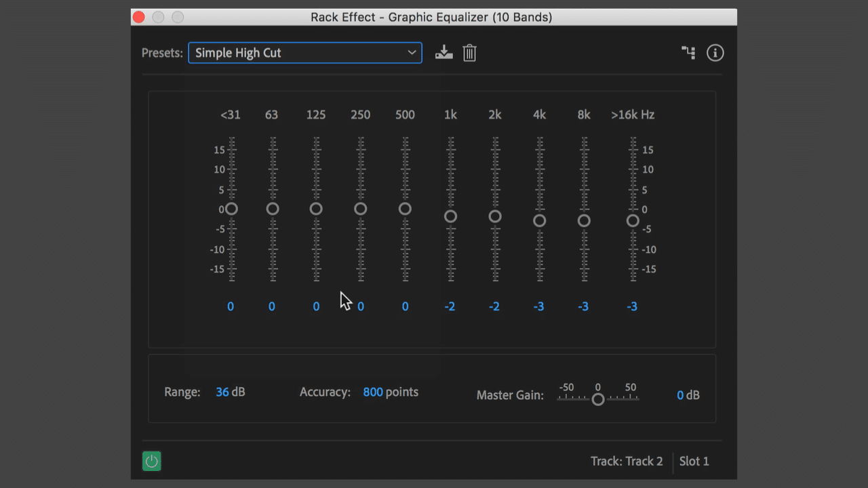This screenshot has height=488, width=868.
Task: Select the >16k band gain value -3
Action: [x=632, y=306]
